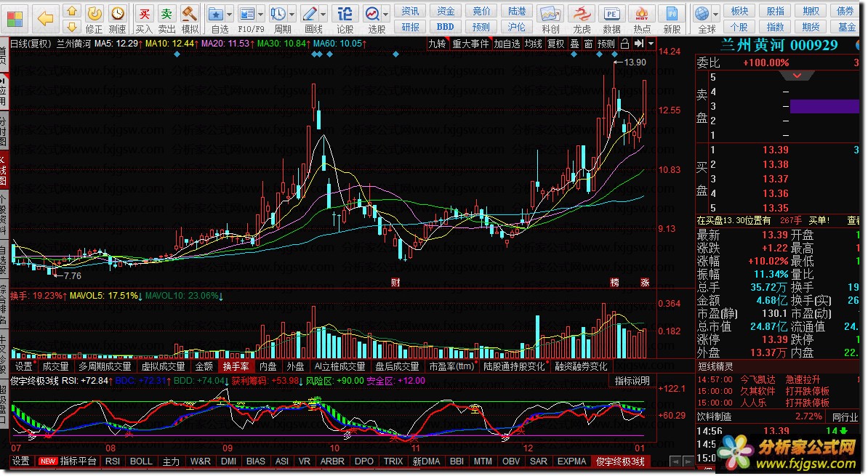Open the 资讯 news button
Screen dimensions: 868x476
[x=410, y=11]
